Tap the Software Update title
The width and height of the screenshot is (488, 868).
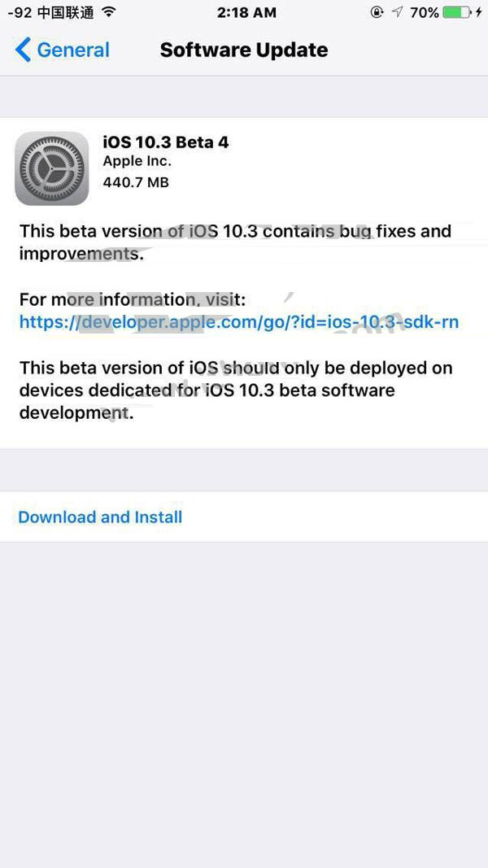pos(244,50)
